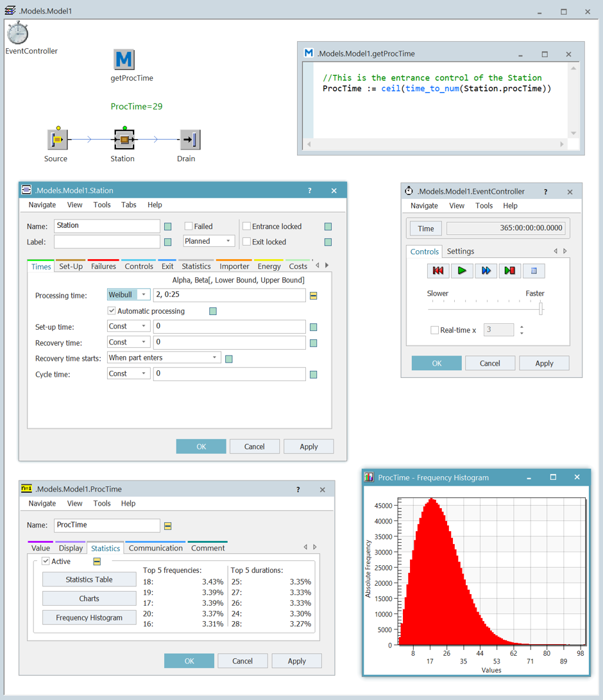Click the ProcTime Name input field
The height and width of the screenshot is (700, 603).
pos(106,525)
